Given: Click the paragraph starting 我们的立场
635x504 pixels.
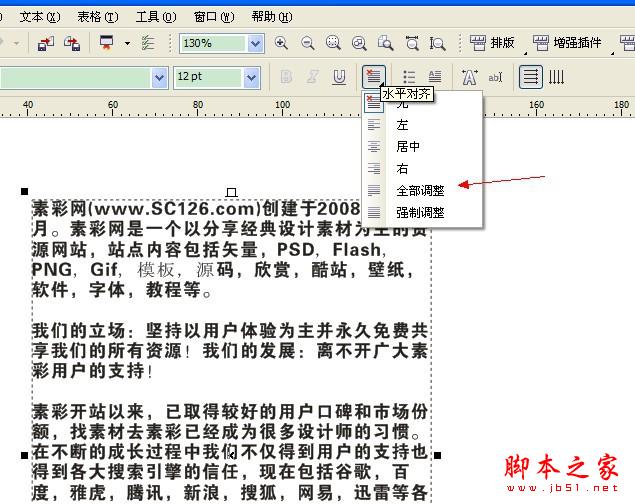Looking at the screenshot, I should 230,351.
